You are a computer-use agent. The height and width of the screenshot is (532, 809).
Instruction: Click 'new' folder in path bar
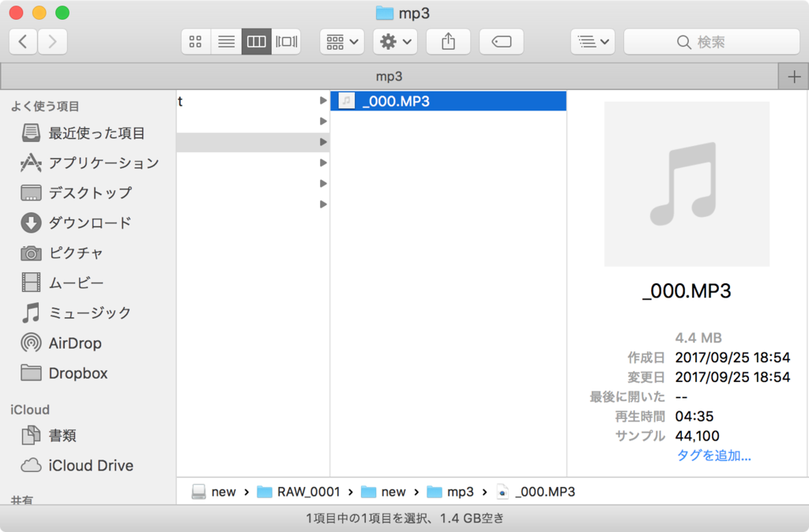(383, 492)
